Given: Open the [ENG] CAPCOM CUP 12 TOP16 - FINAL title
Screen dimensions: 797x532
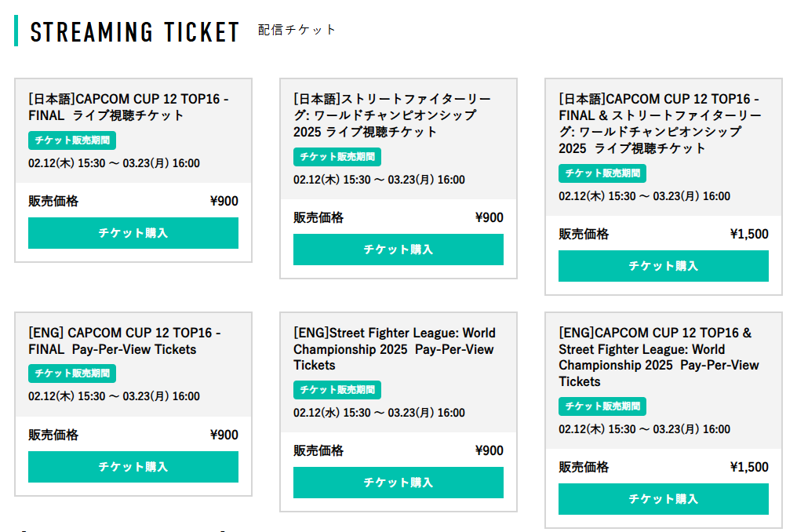Looking at the screenshot, I should point(125,341).
